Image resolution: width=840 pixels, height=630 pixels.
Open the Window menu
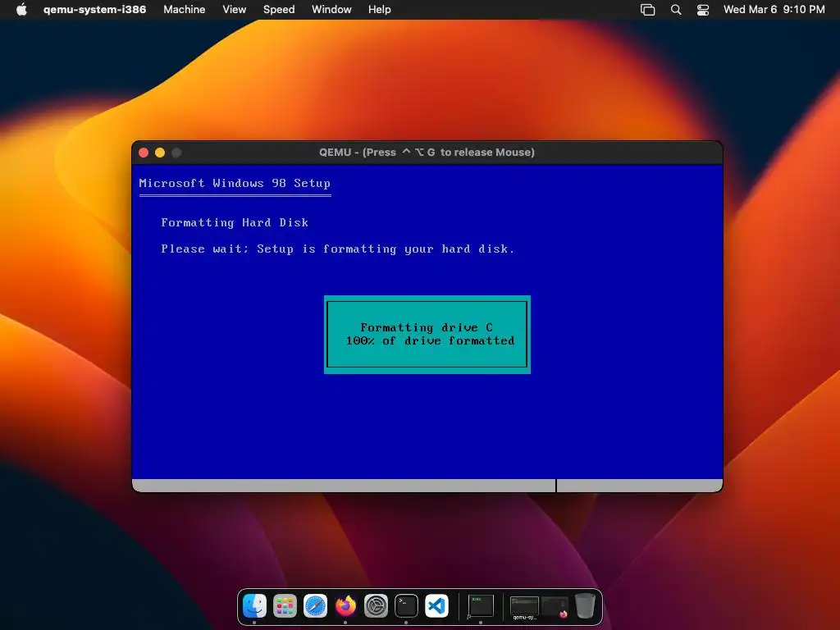[x=331, y=10]
